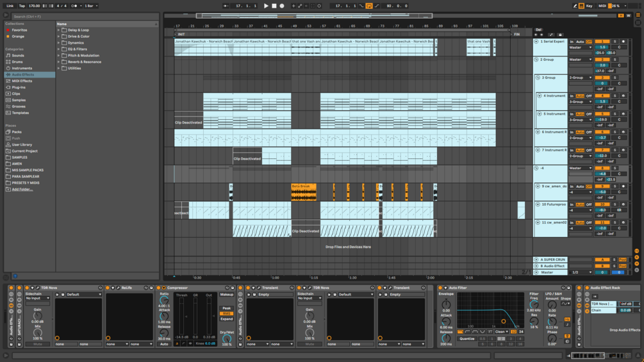Expand the Utilities folder
The width and height of the screenshot is (644, 362).
59,68
